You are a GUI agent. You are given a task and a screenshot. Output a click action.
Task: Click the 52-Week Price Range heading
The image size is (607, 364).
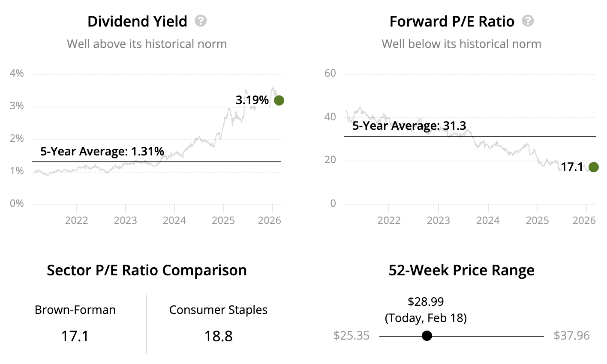[x=461, y=271]
